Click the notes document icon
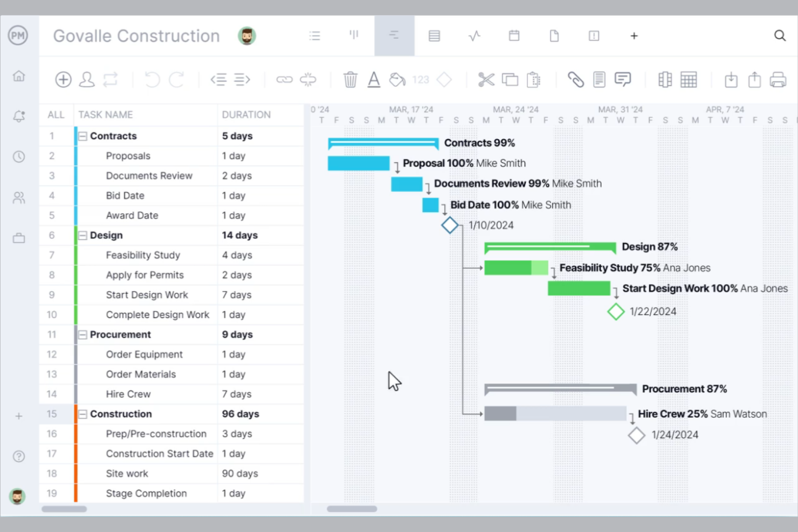 point(599,80)
